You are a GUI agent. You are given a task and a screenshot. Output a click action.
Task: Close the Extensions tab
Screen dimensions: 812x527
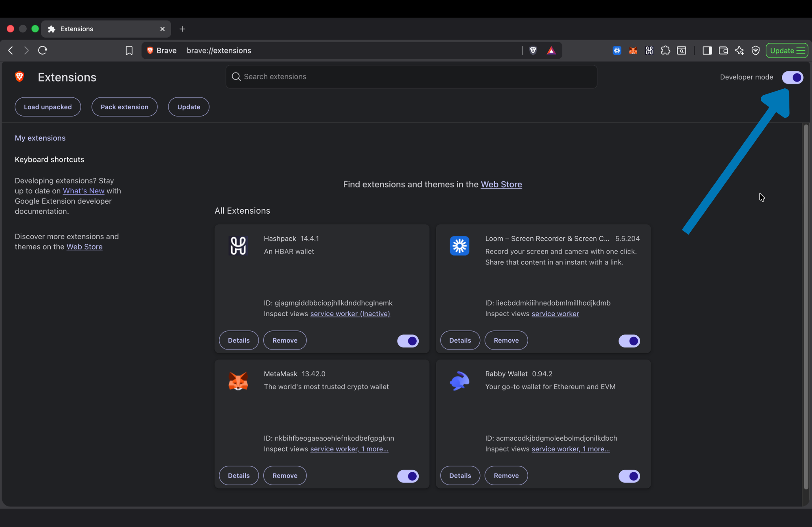[162, 29]
